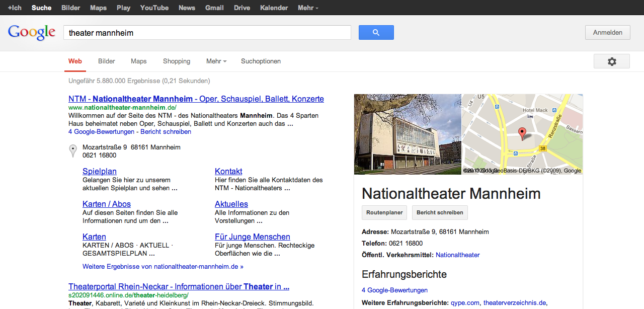Open the settings gear menu
The width and height of the screenshot is (644, 309).
point(611,61)
